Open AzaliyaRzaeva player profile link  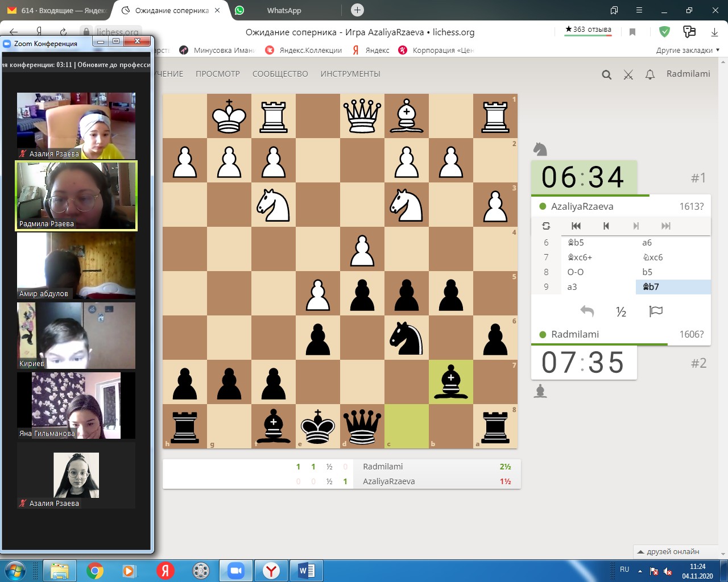tap(582, 206)
